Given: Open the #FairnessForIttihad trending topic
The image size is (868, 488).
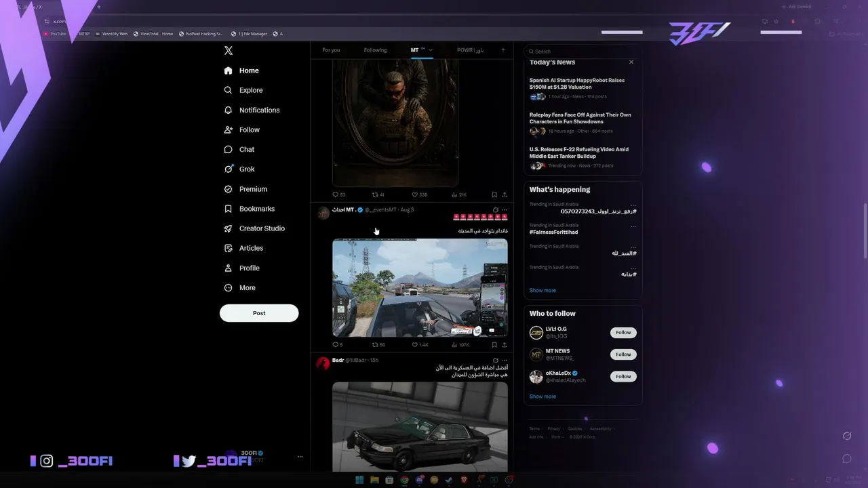Looking at the screenshot, I should click(554, 232).
